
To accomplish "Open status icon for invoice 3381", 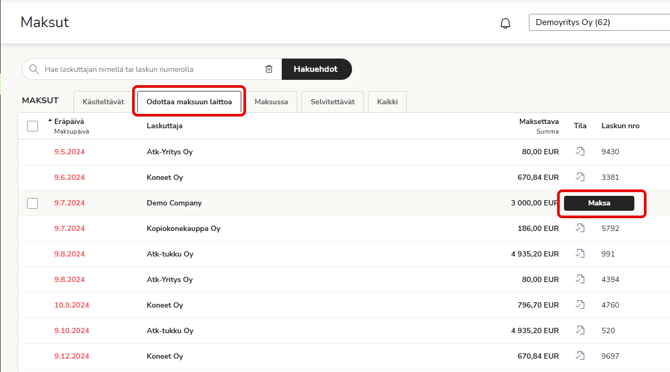I will click(580, 177).
